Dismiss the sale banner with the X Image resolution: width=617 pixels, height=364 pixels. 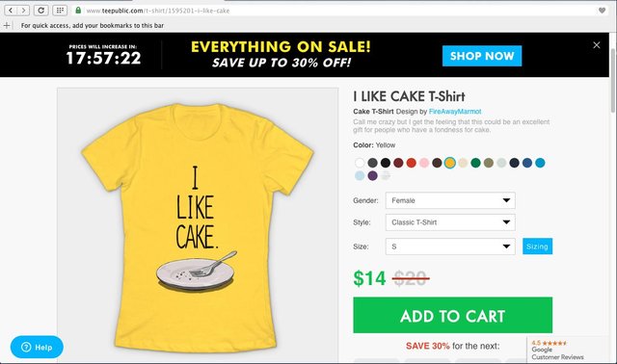pos(597,45)
